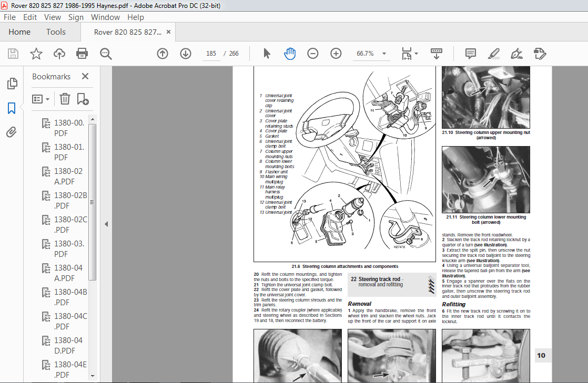Go to next page arrow

click(x=186, y=54)
